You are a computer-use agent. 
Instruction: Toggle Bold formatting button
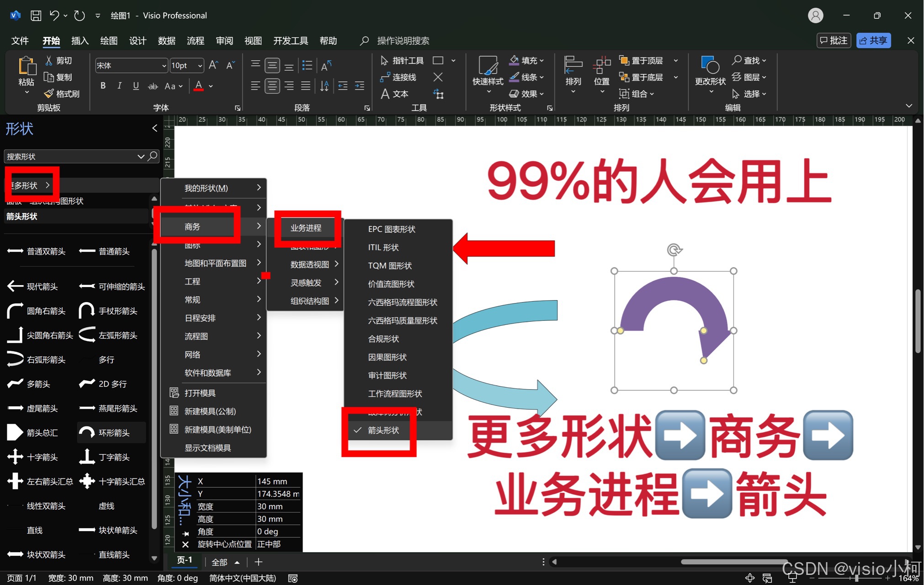point(103,86)
